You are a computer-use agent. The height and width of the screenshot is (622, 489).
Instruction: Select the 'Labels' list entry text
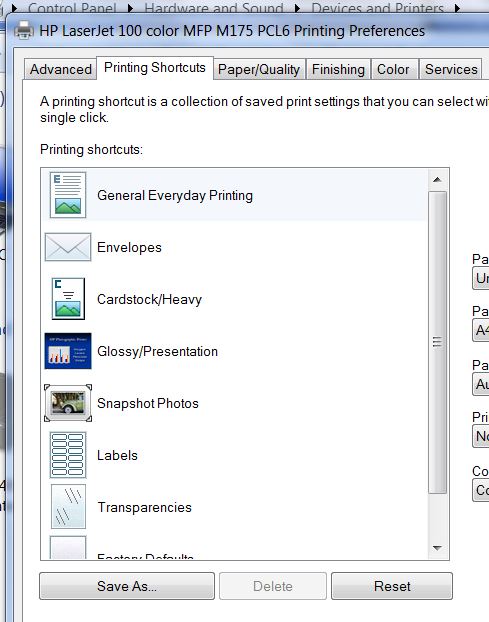[x=117, y=455]
